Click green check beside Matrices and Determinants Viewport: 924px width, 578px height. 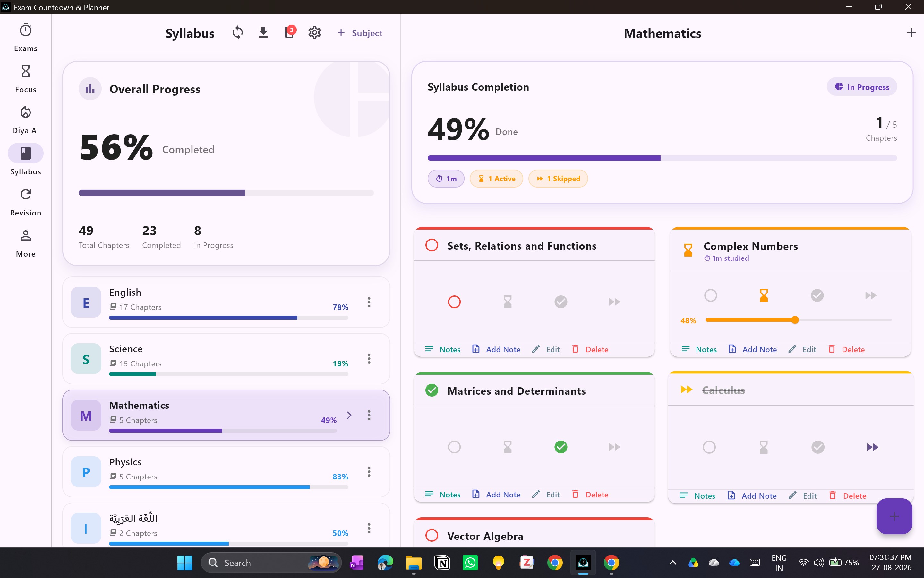(432, 390)
